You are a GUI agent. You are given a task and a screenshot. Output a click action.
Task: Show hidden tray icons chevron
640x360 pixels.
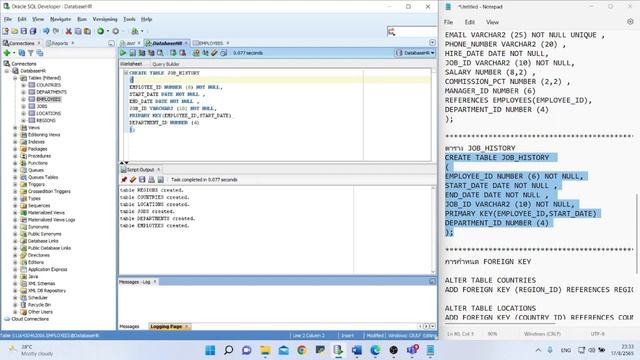pyautogui.click(x=538, y=350)
